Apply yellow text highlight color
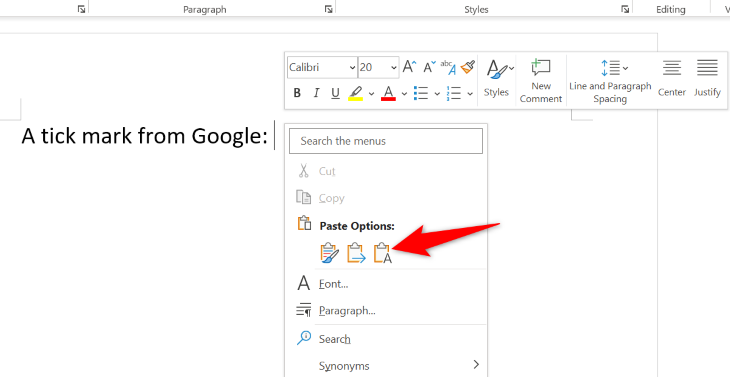This screenshot has width=730, height=377. (355, 93)
